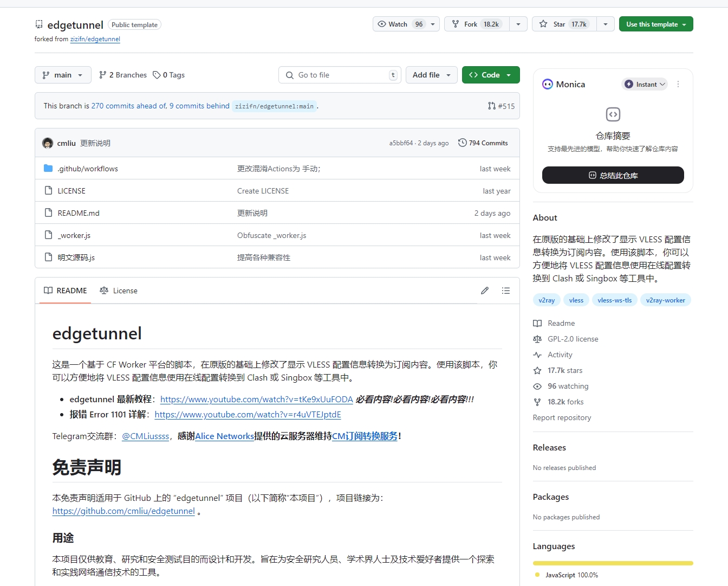Open 270 commits ahead of link

pyautogui.click(x=129, y=106)
